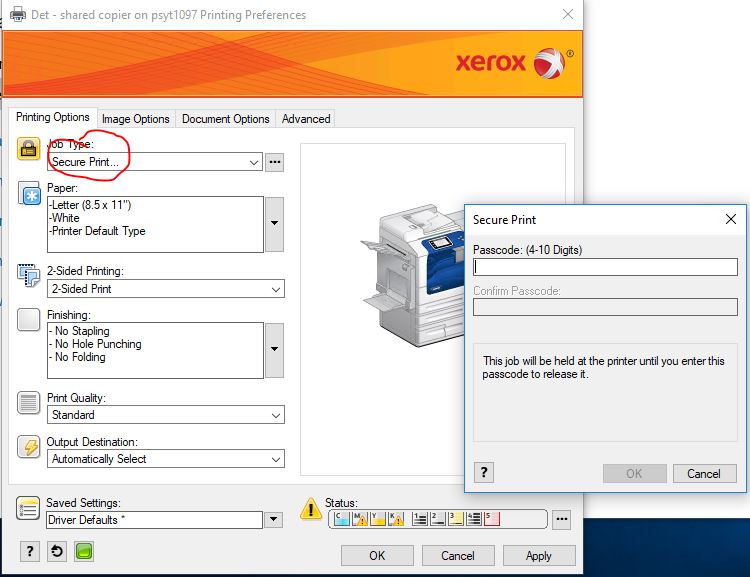Click the Status more details button

click(x=562, y=519)
